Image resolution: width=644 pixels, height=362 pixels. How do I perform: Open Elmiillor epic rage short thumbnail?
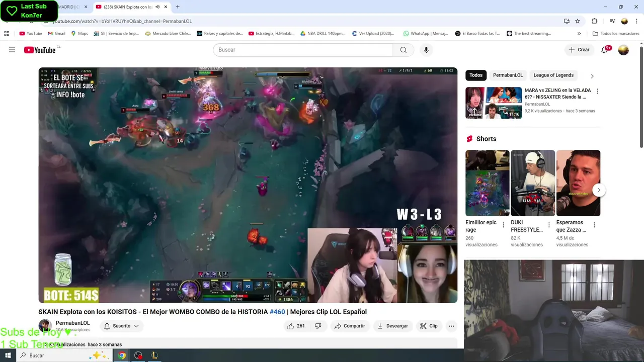click(488, 183)
